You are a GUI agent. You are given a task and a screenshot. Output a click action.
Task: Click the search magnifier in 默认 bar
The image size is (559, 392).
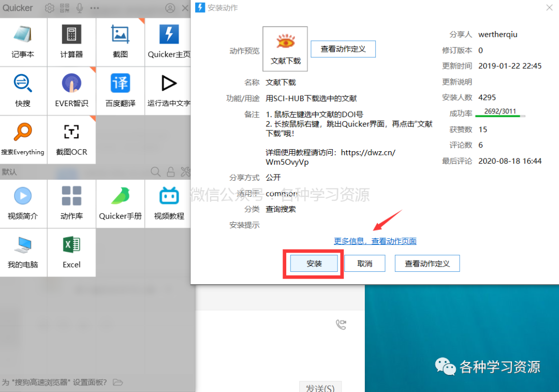pyautogui.click(x=155, y=171)
